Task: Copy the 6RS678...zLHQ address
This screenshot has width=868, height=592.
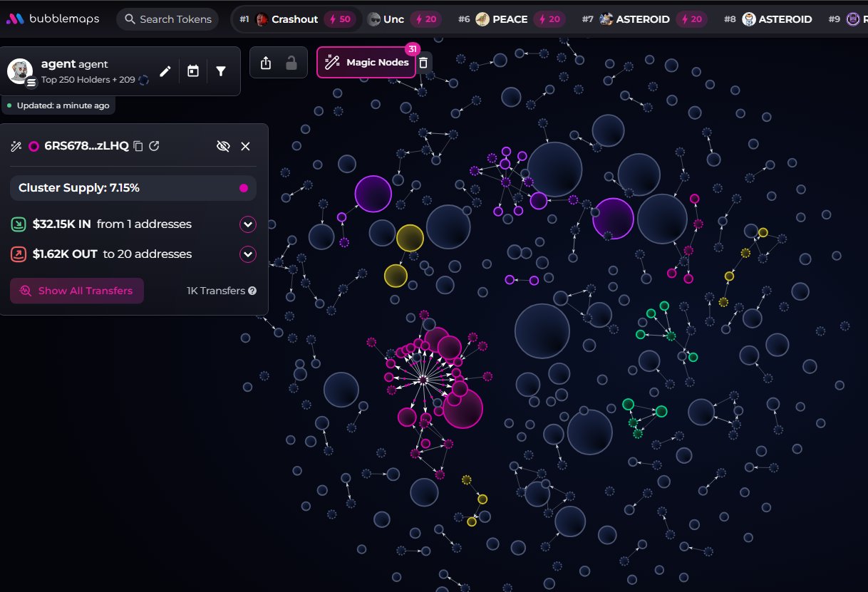Action: (138, 146)
